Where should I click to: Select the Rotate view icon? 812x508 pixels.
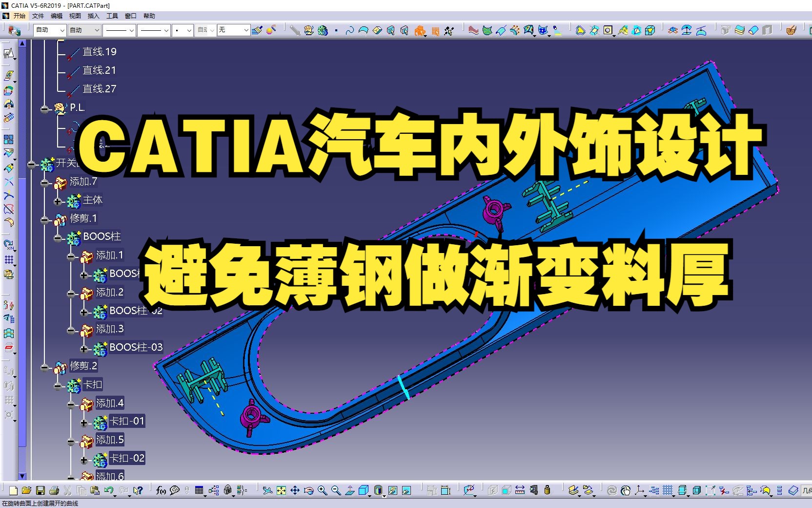(308, 490)
